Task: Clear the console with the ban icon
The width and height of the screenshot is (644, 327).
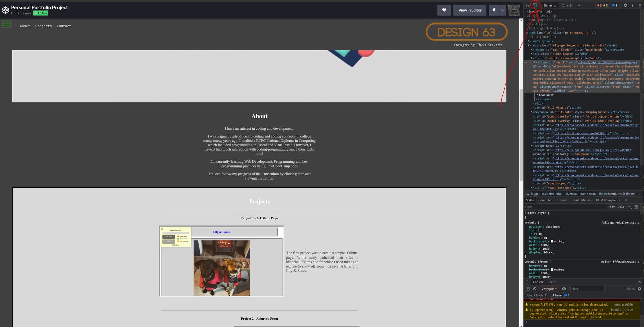Action: pyautogui.click(x=535, y=289)
